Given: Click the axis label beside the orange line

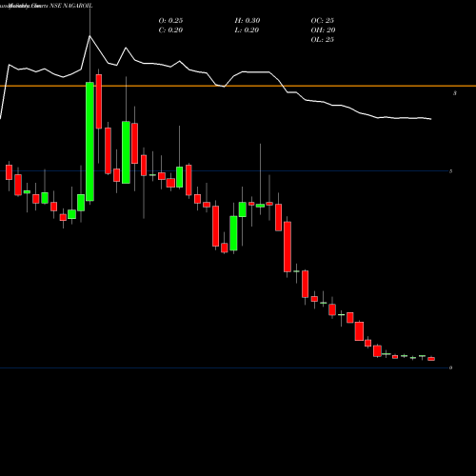Looking at the screenshot, I should (x=455, y=93).
